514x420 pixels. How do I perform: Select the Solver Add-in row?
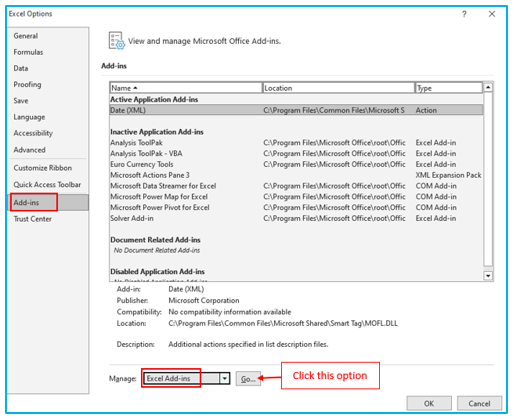pos(296,218)
